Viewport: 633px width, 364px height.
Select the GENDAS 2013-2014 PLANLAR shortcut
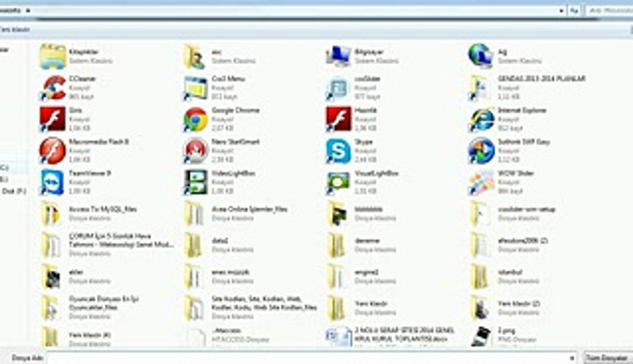coord(479,87)
